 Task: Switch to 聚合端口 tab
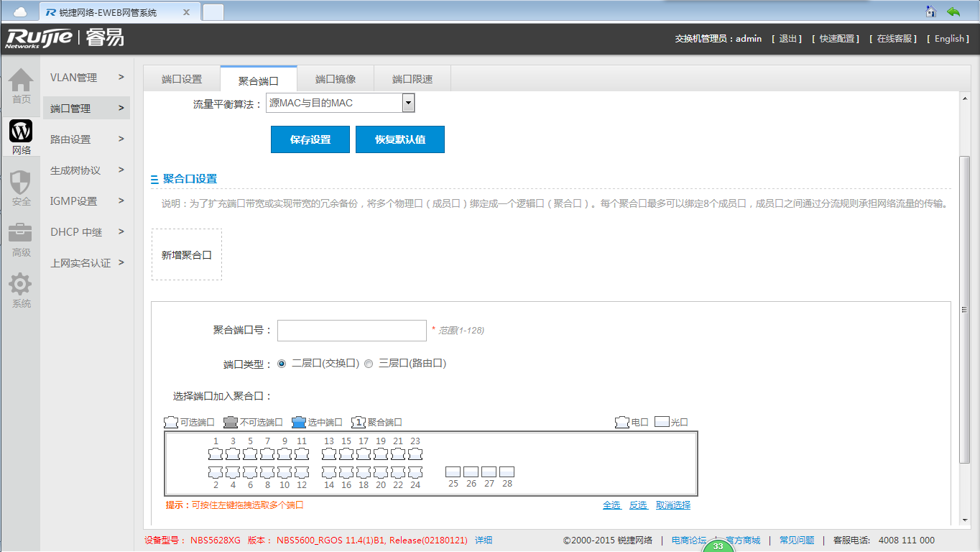258,80
